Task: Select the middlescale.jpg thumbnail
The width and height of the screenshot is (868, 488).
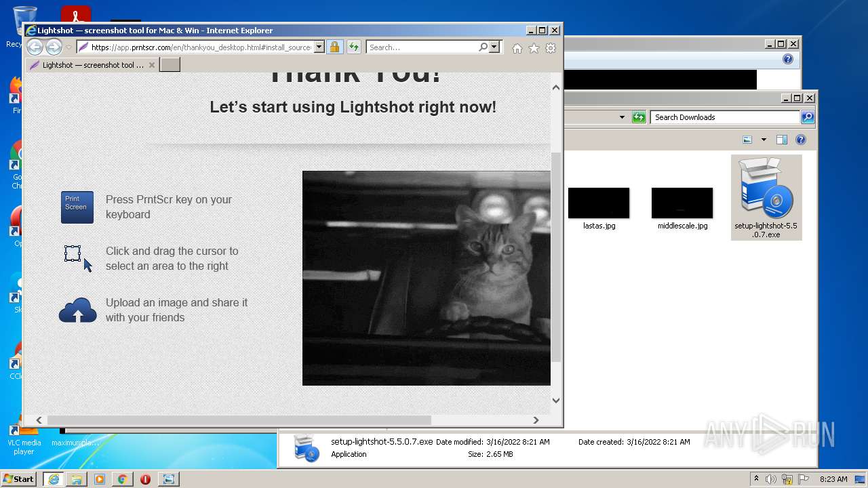Action: click(x=682, y=203)
